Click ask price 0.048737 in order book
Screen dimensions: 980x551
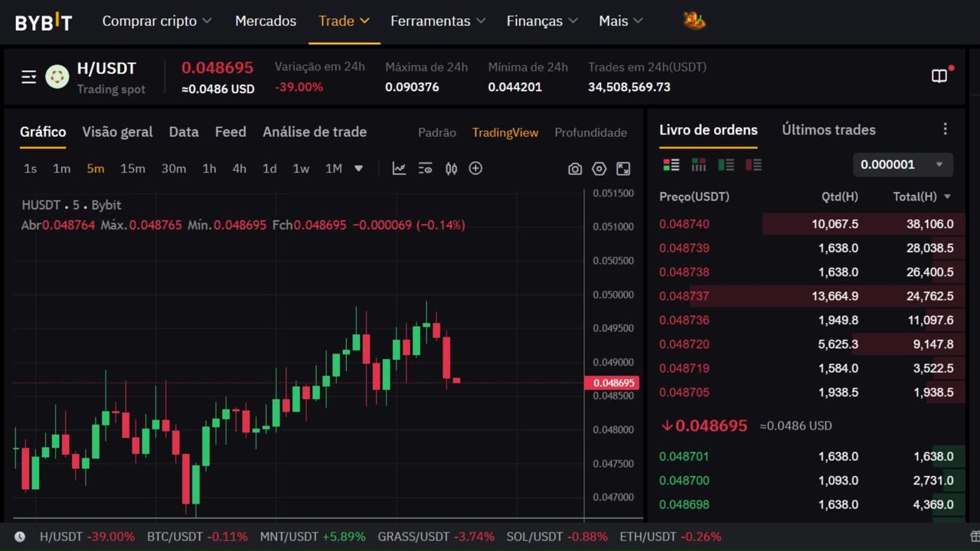(x=684, y=296)
